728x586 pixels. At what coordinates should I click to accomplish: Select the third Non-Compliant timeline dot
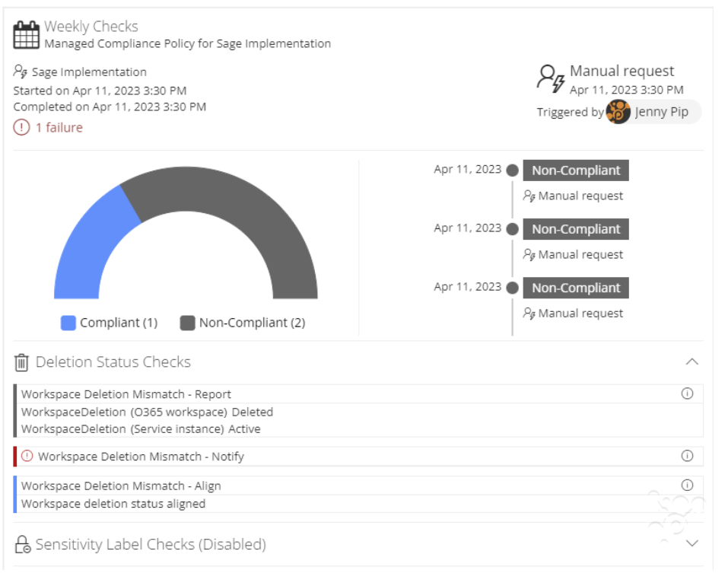[512, 288]
